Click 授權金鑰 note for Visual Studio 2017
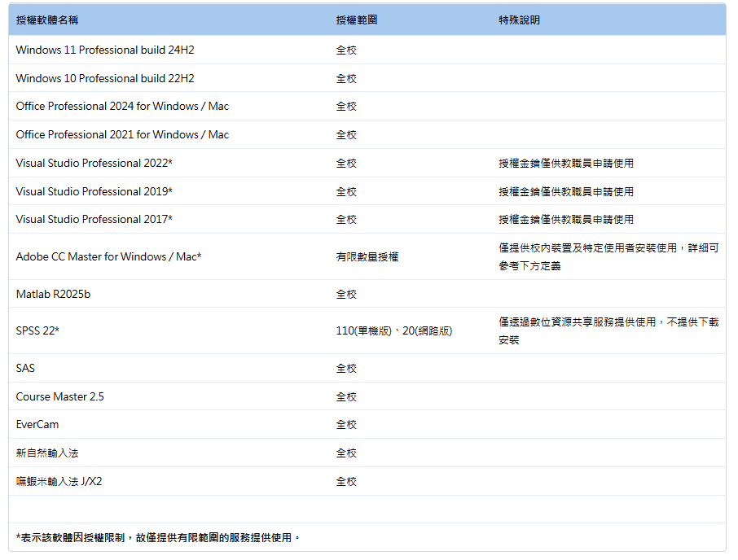The height and width of the screenshot is (560, 738). [x=566, y=220]
